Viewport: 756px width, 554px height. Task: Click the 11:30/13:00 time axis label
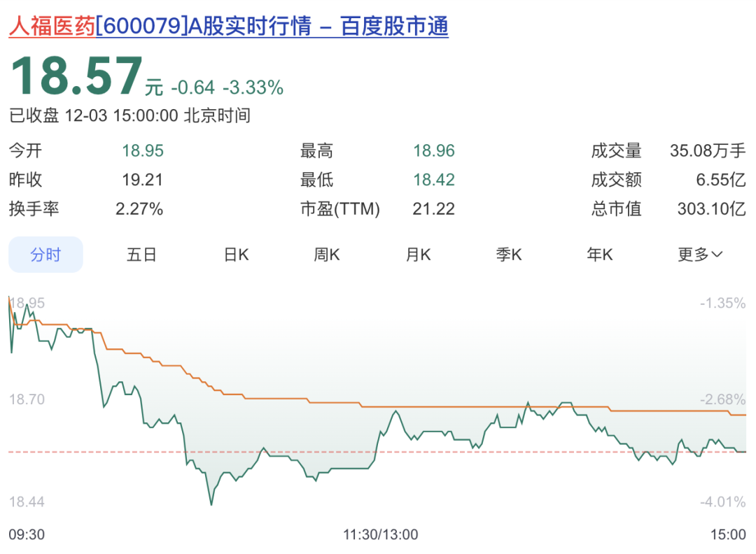pos(380,534)
